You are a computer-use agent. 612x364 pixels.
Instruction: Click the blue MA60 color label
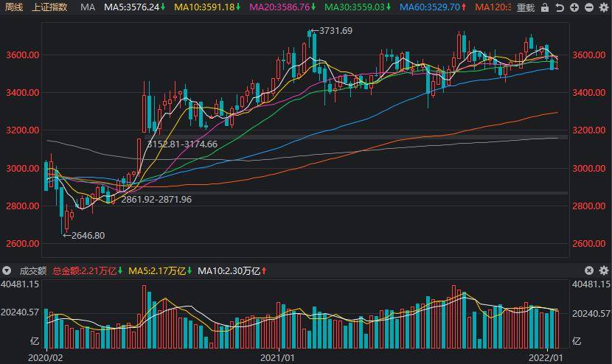click(x=434, y=7)
